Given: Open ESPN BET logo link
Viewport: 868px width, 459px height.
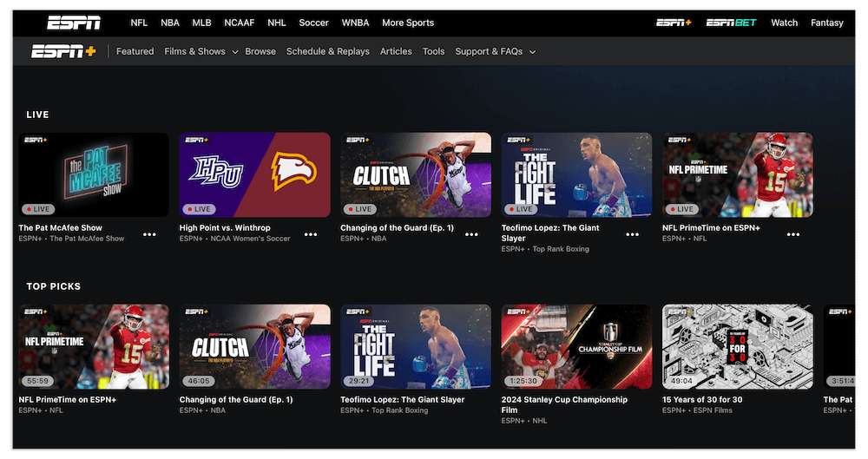Looking at the screenshot, I should click(x=731, y=23).
